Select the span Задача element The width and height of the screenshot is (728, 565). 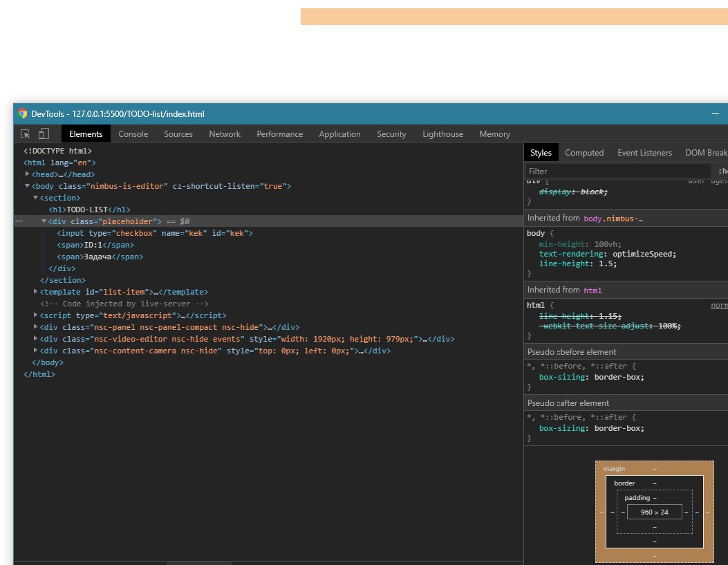tap(100, 257)
